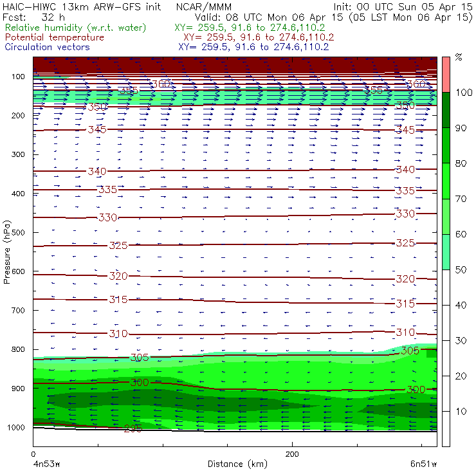The image size is (476, 476).
Task: Click the right 335 isentrope contour label
Action: pyautogui.click(x=405, y=191)
